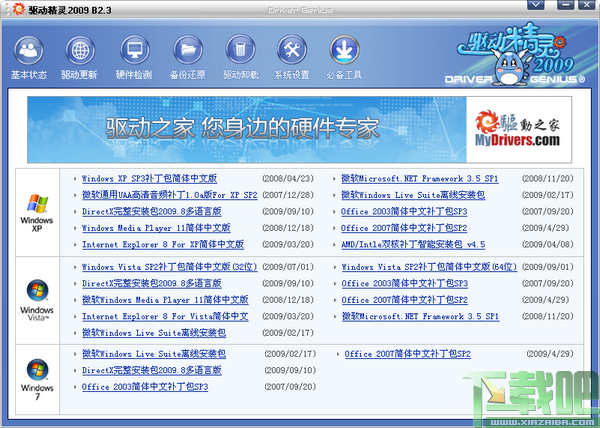
Task: Open 微软Windows Live Suite离线安装包 Vista link
Action: (154, 333)
